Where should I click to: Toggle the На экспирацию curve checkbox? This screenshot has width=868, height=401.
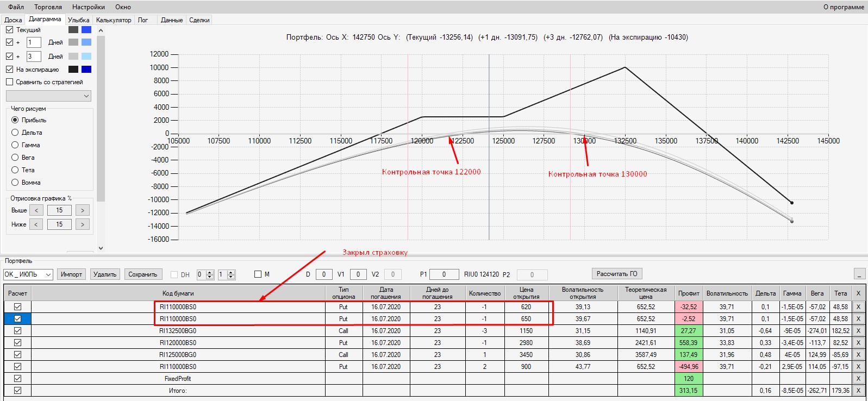[9, 70]
